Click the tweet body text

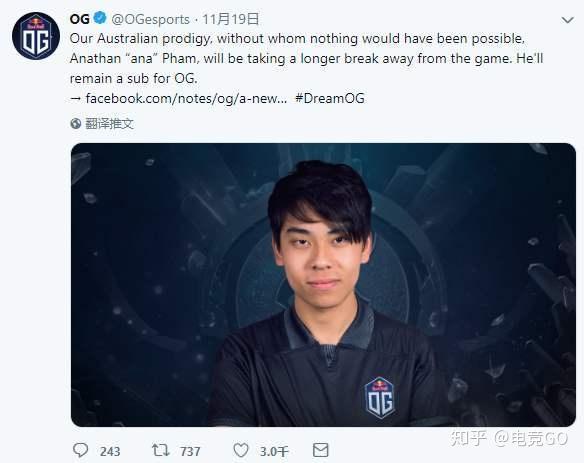306,58
